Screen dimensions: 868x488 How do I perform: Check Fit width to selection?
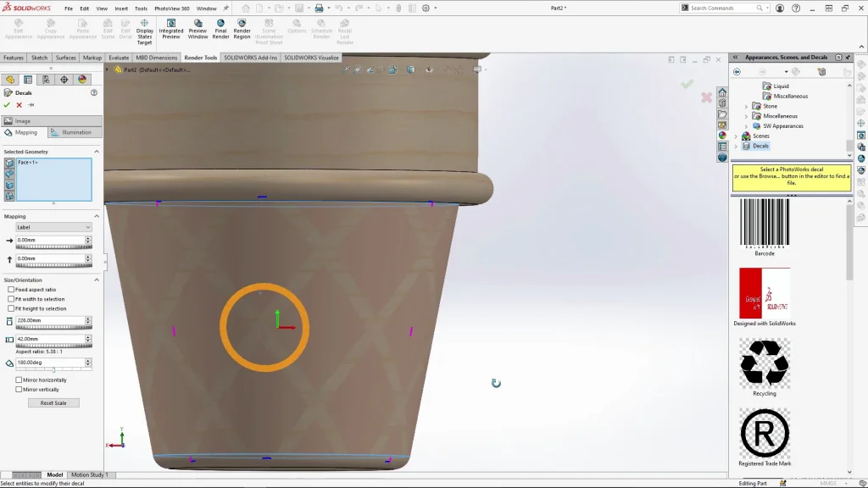click(x=11, y=299)
